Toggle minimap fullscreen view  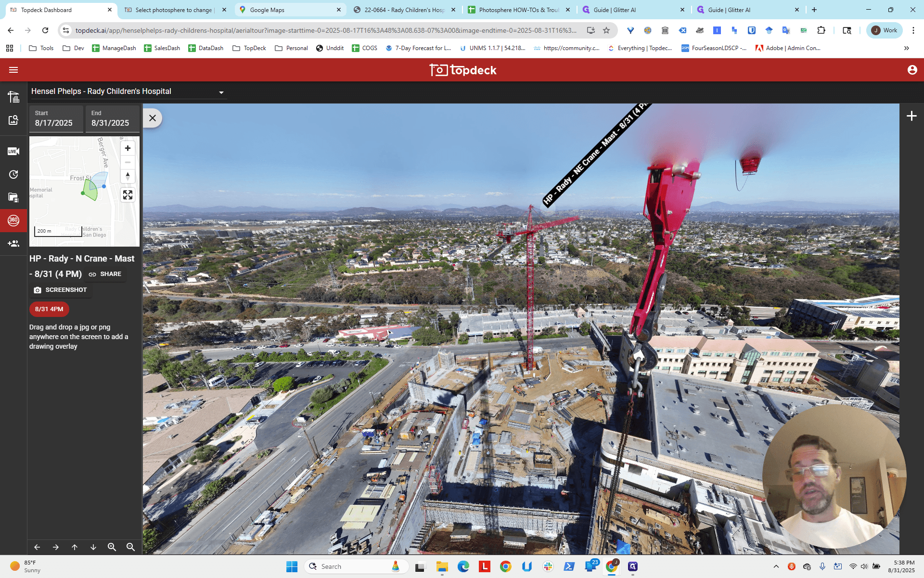[x=128, y=195]
